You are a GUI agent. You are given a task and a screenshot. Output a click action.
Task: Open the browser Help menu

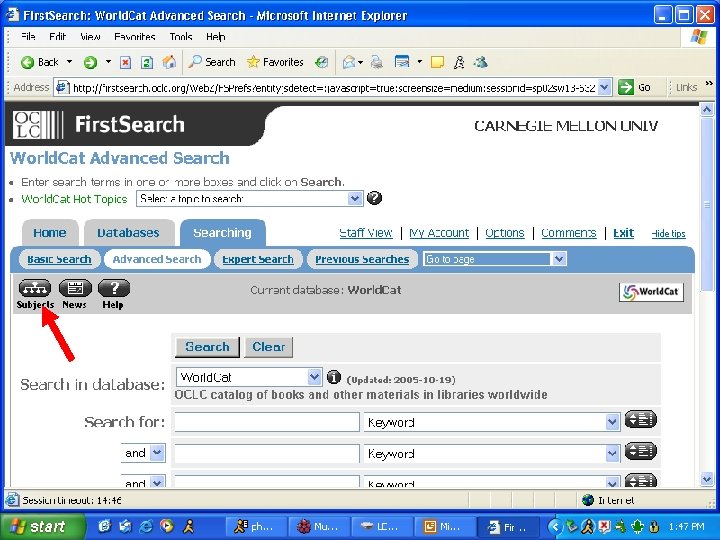(x=215, y=37)
